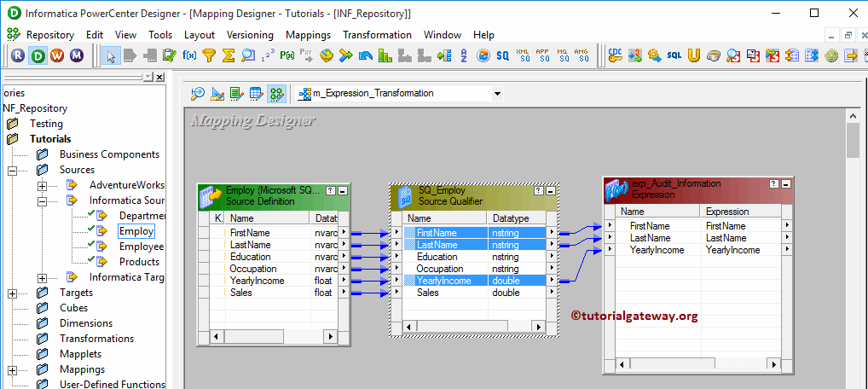Open the Versioning menu
The width and height of the screenshot is (868, 389).
pyautogui.click(x=250, y=35)
